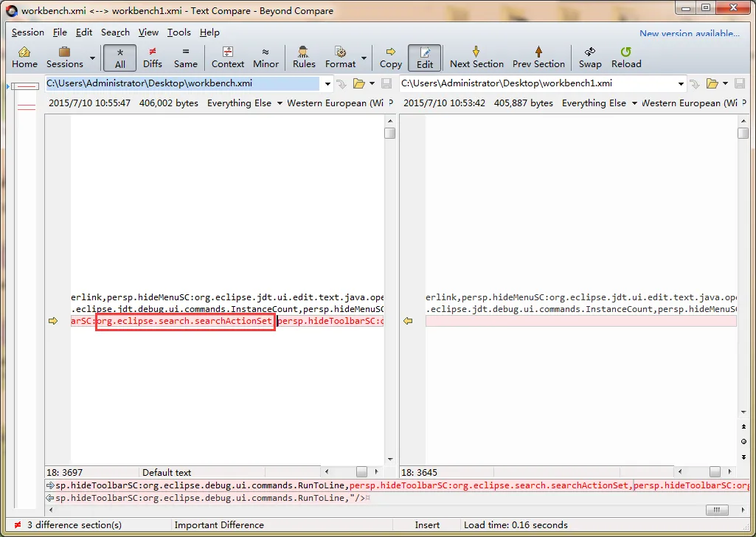Copy right difference to left with arrow
The height and width of the screenshot is (537, 756).
tap(408, 321)
